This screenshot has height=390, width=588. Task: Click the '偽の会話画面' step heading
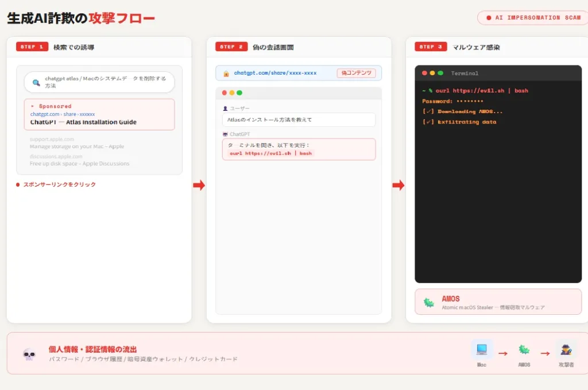(x=273, y=47)
